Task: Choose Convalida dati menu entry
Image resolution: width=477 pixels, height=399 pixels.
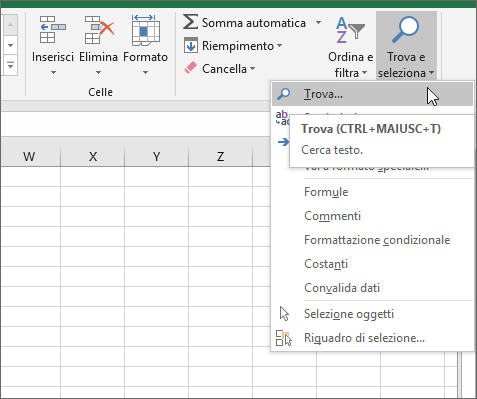Action: [373, 288]
